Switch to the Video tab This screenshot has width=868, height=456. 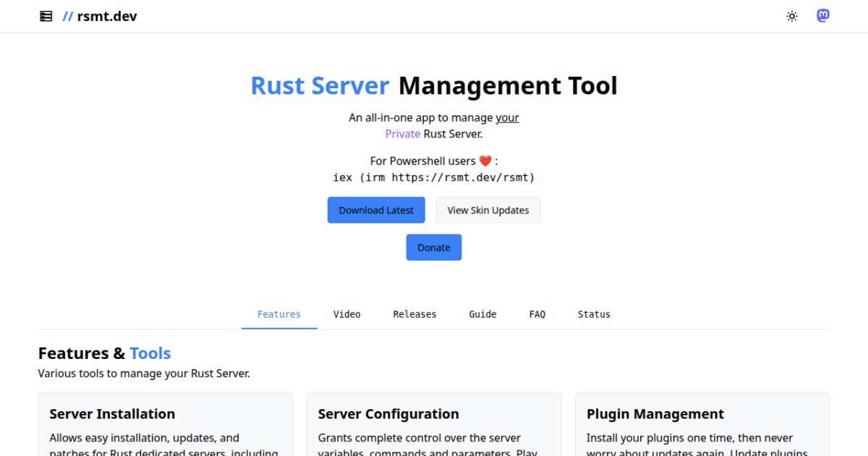coord(347,314)
